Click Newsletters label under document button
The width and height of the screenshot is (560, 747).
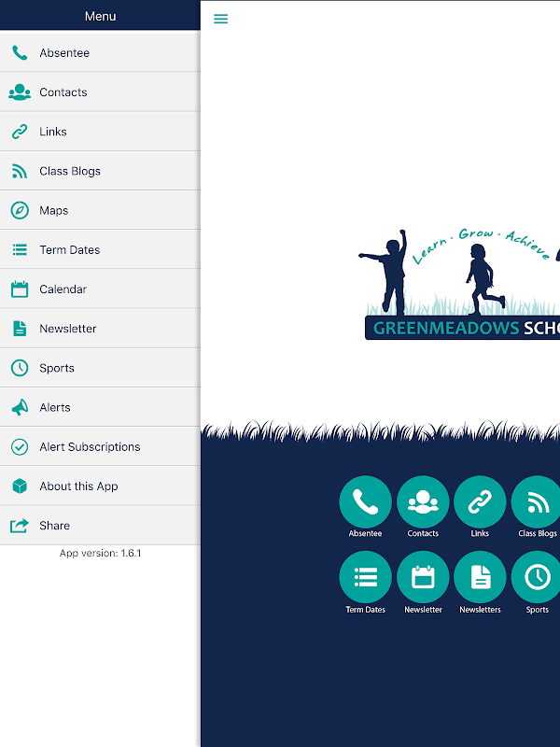pos(480,610)
